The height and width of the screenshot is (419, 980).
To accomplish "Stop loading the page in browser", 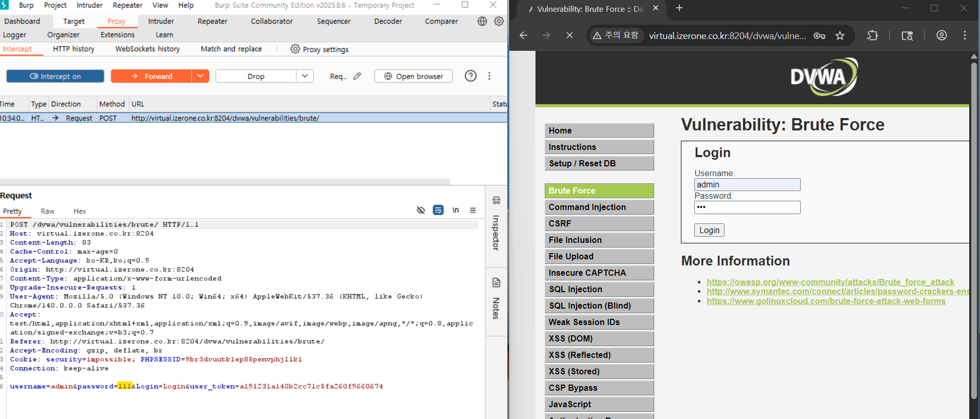I will pos(569,35).
